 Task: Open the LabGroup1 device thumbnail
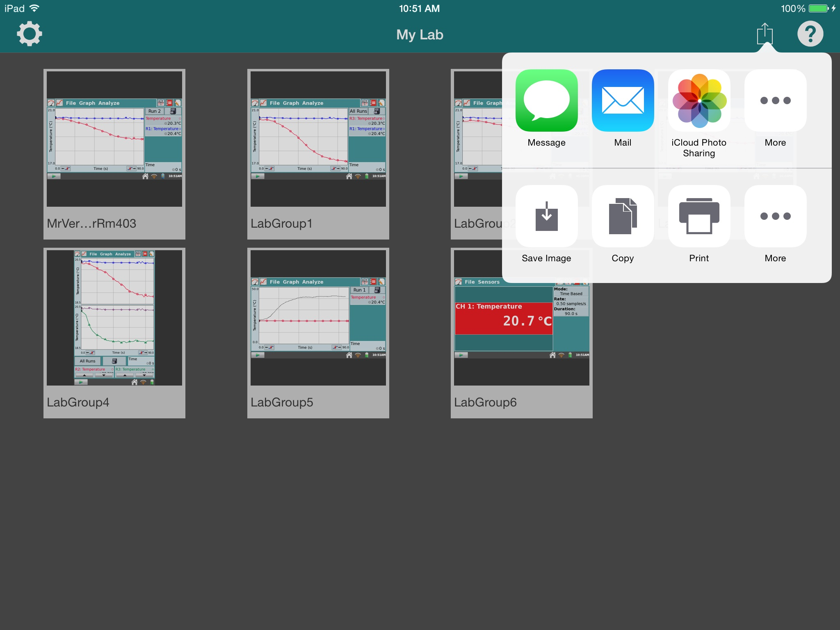coord(318,139)
